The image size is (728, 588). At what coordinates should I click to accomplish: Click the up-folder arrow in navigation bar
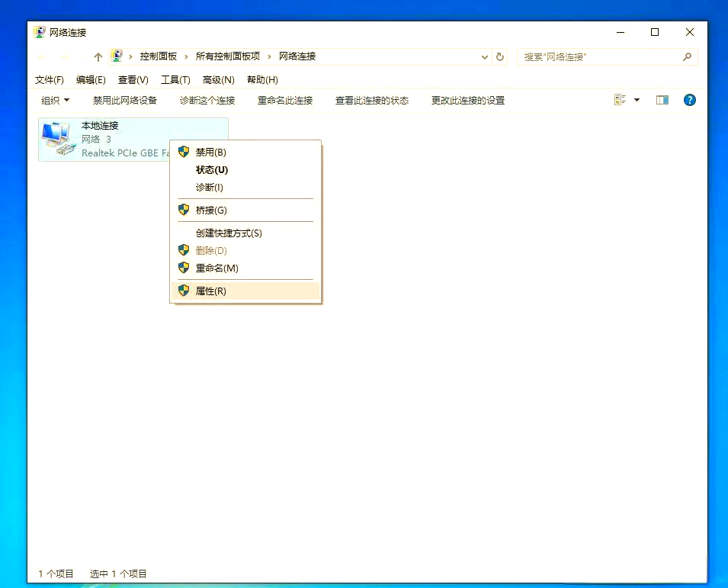click(98, 57)
